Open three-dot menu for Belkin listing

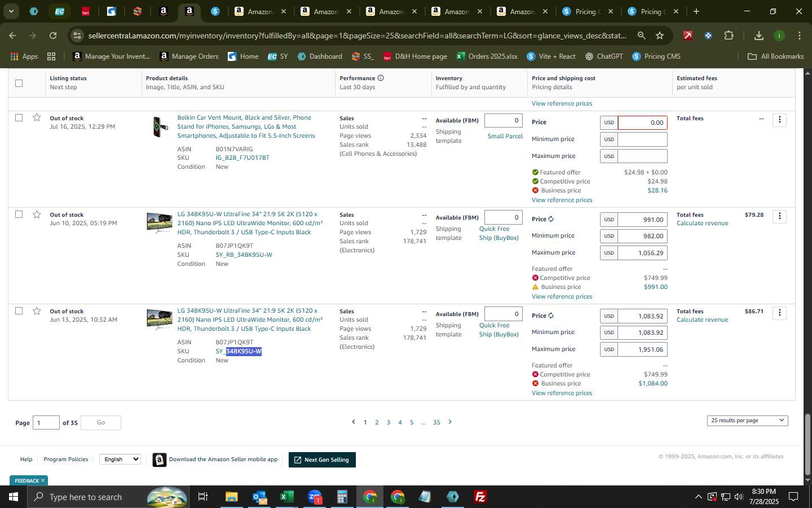779,120
